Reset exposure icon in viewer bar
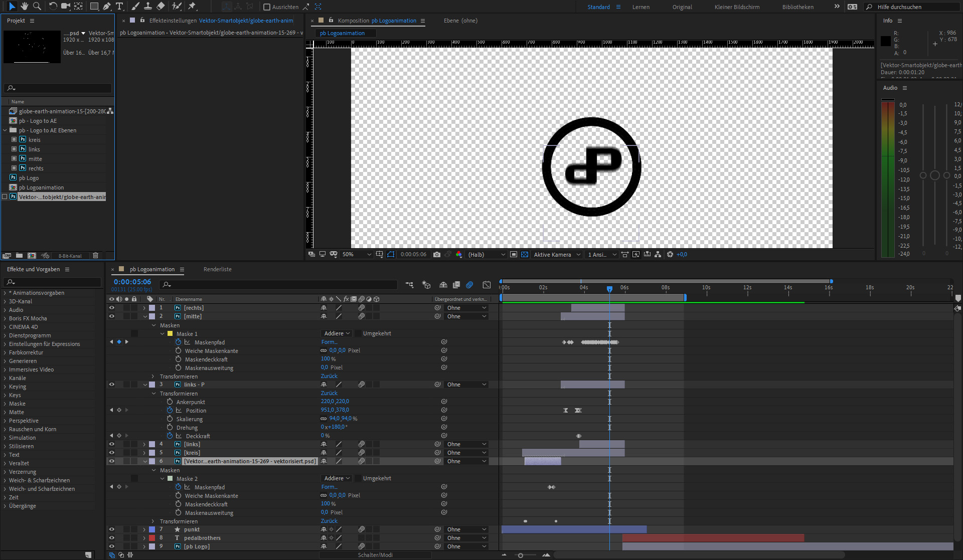The height and width of the screenshot is (560, 963). (670, 255)
